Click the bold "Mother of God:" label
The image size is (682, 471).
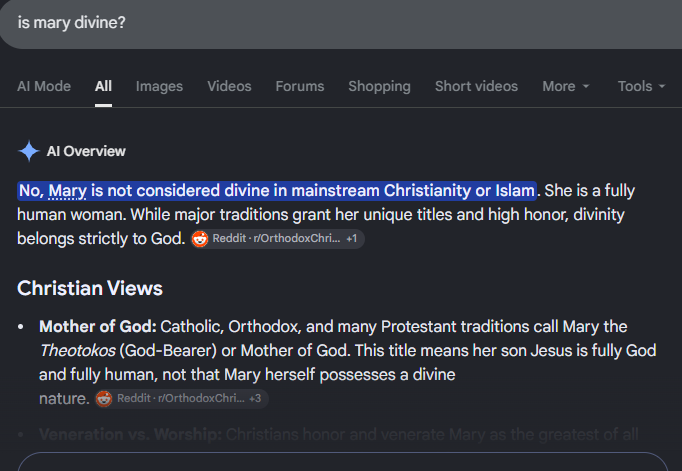[x=98, y=327]
